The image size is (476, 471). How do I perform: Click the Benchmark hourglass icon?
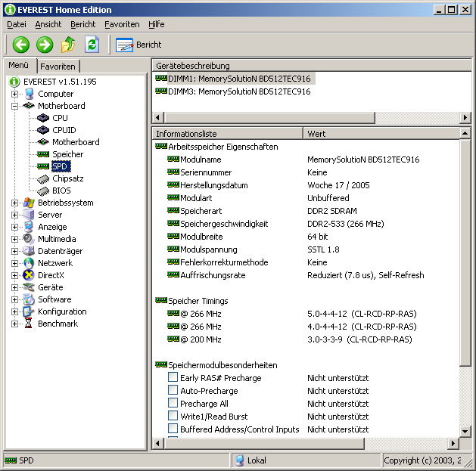click(29, 324)
